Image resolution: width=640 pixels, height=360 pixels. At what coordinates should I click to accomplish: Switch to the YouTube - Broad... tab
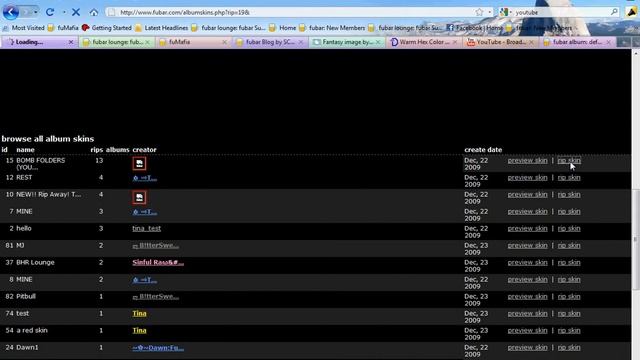click(500, 42)
